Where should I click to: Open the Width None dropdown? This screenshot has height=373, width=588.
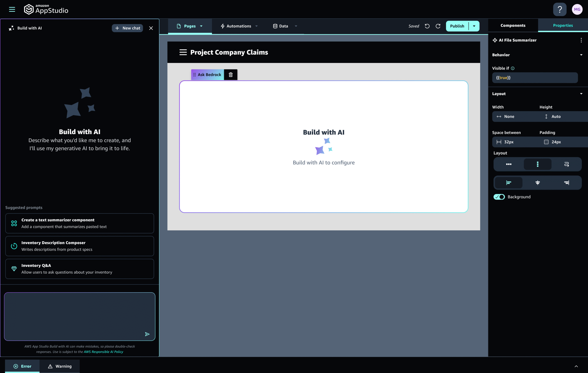coord(515,117)
